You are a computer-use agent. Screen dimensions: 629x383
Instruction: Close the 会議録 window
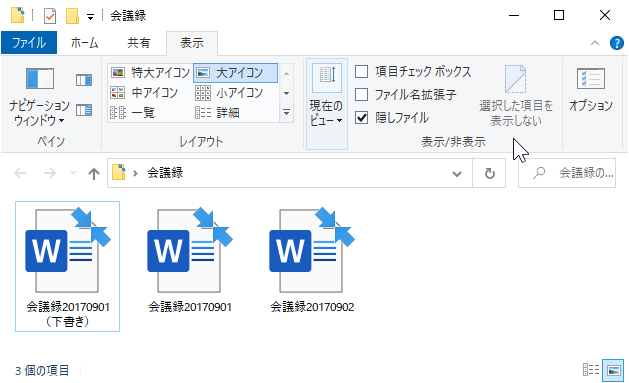coord(605,15)
